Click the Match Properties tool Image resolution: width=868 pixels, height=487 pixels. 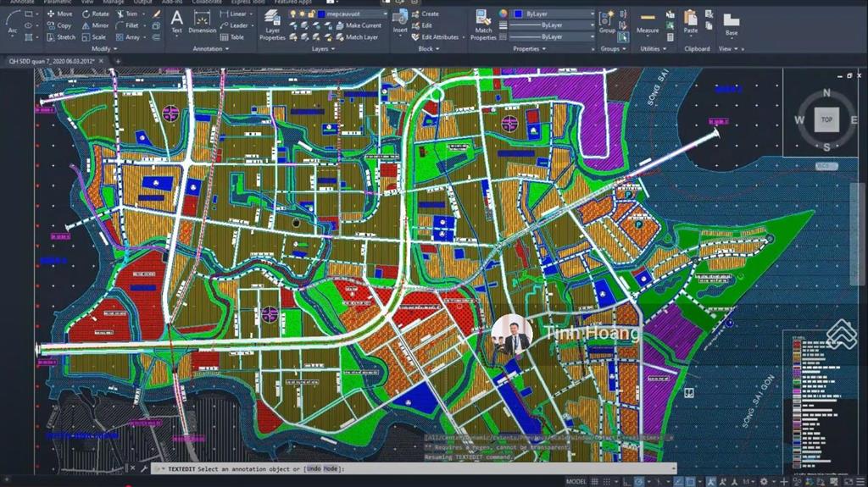pyautogui.click(x=483, y=25)
